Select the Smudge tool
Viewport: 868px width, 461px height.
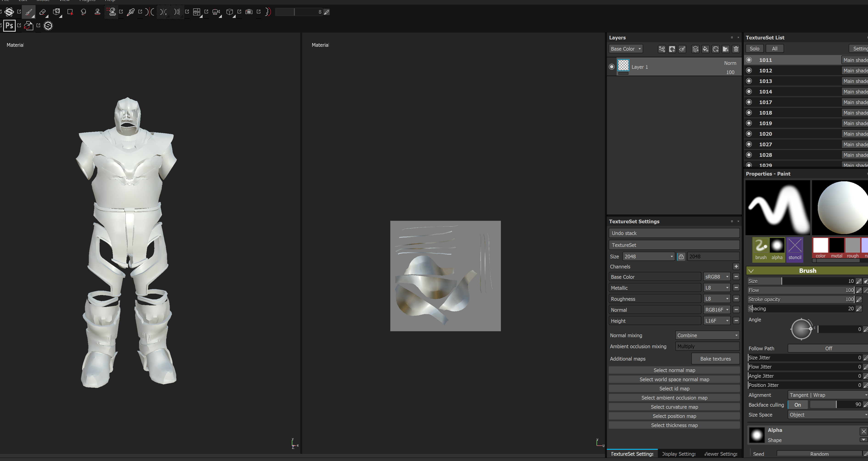84,12
